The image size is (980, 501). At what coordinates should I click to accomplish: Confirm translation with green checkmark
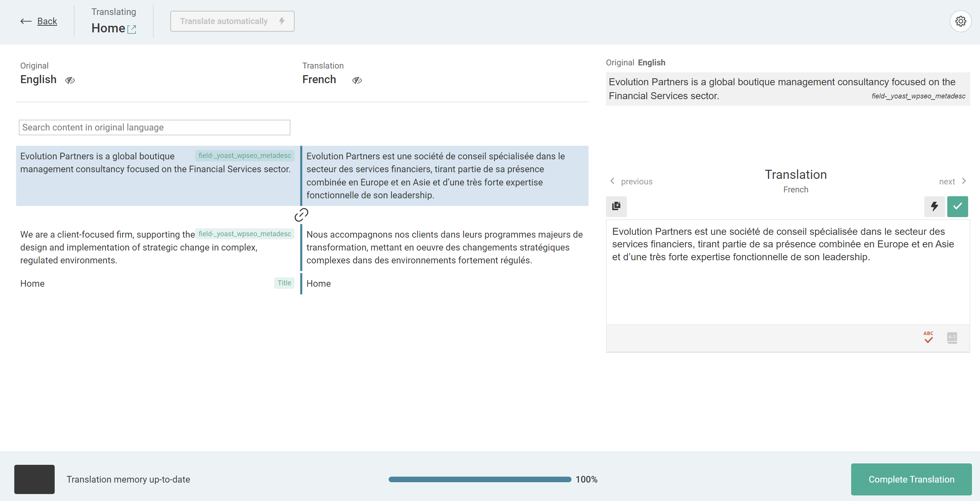pos(958,206)
